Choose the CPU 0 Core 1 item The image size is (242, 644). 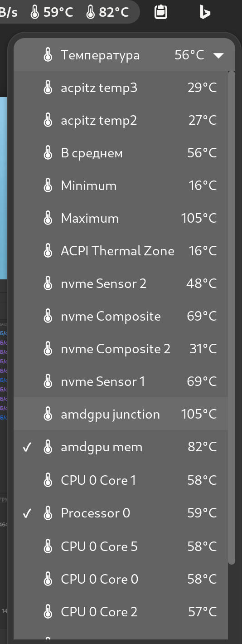point(121,480)
